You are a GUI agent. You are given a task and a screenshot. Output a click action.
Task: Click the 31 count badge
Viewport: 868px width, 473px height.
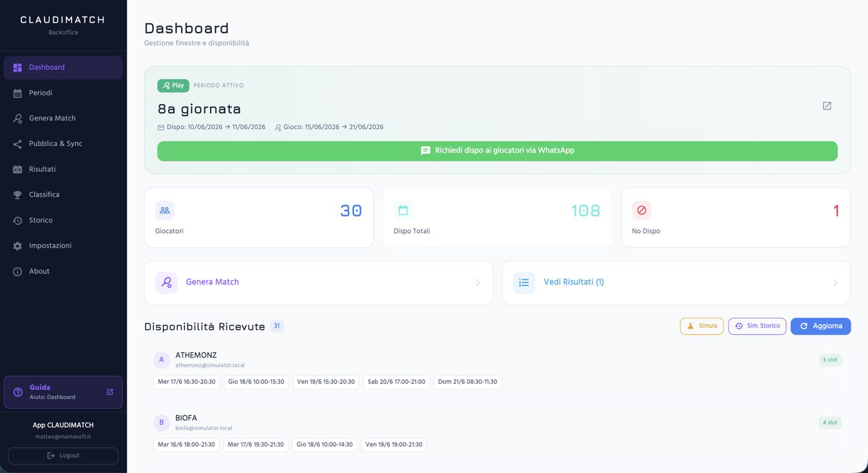click(277, 326)
